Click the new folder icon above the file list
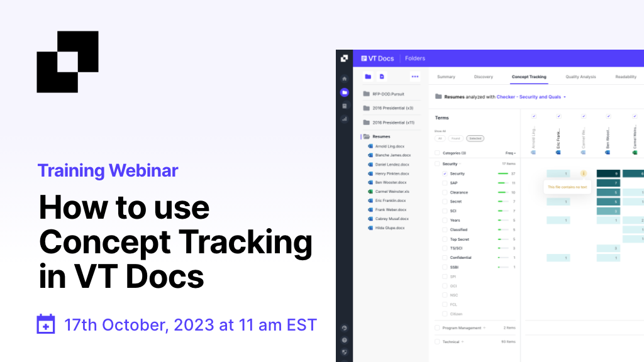644x362 pixels. 368,77
